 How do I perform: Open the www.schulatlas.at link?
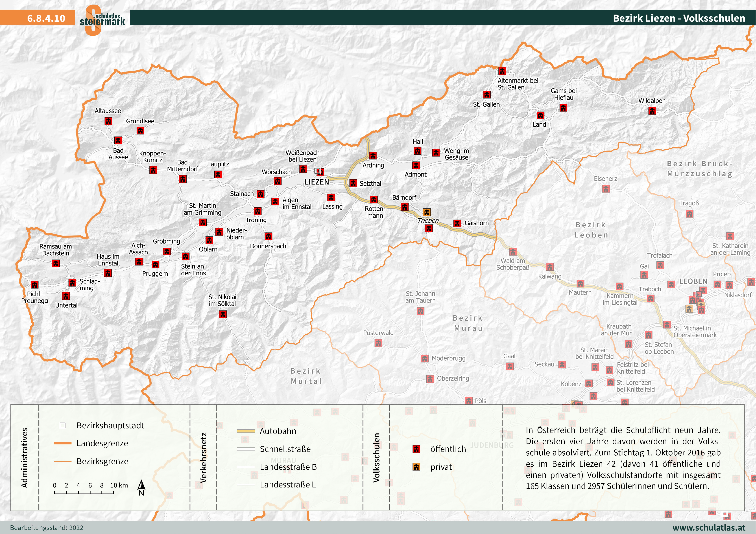pos(709,527)
